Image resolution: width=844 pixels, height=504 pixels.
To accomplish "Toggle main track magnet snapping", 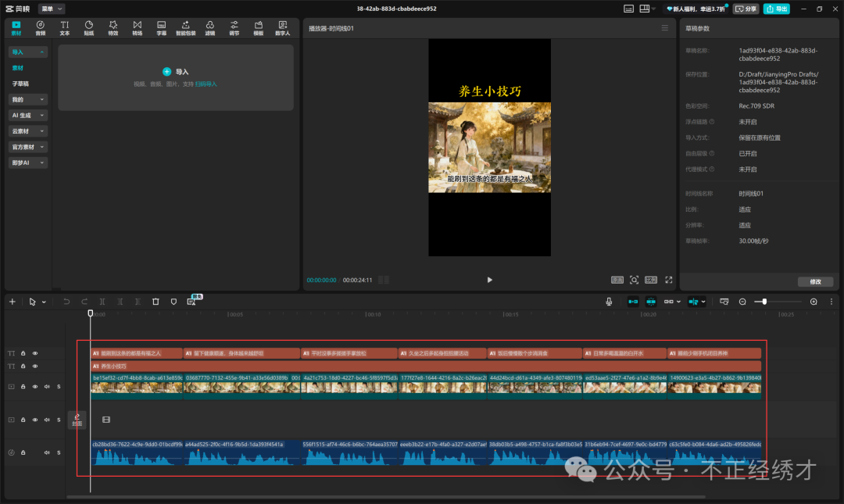I will pyautogui.click(x=633, y=302).
